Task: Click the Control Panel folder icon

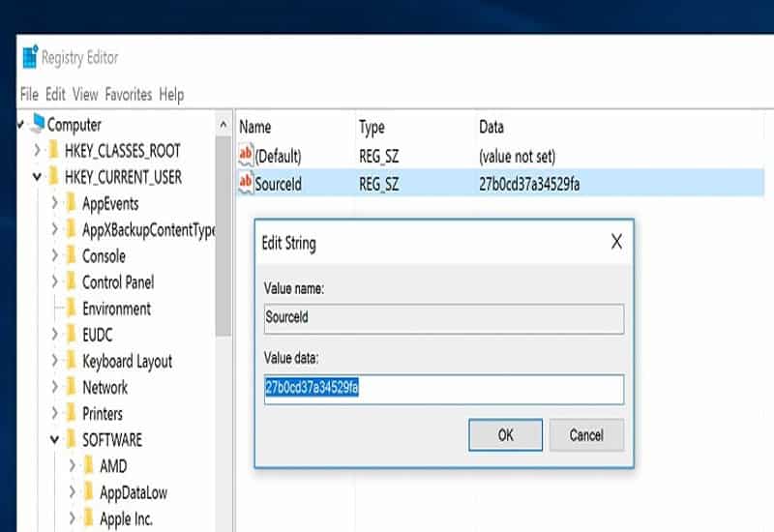Action: 71,281
